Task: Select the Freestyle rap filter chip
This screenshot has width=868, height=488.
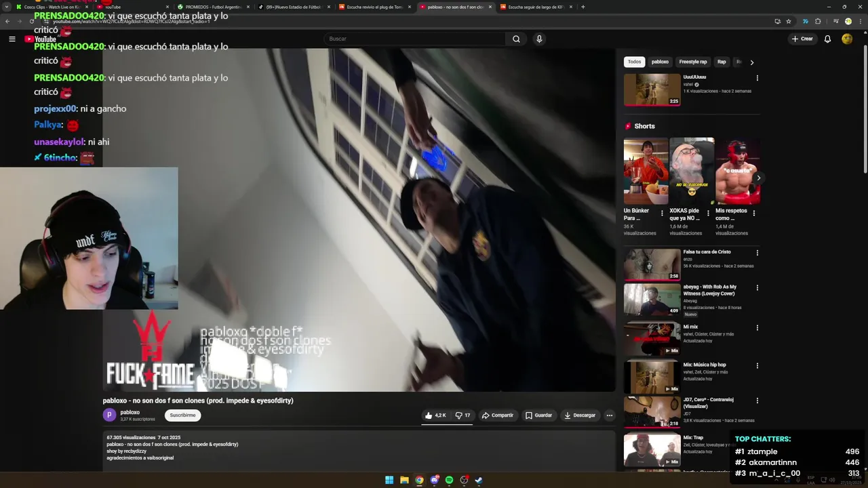Action: [x=693, y=62]
